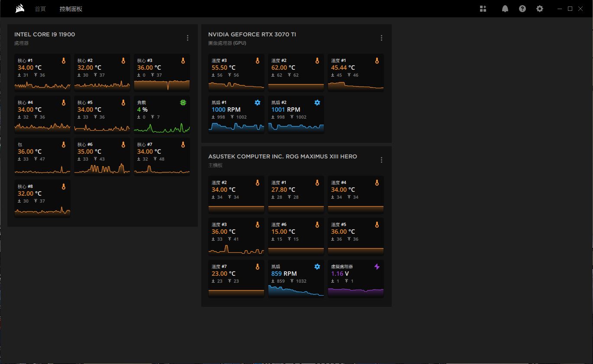The height and width of the screenshot is (364, 593).
Task: Click thermometer icon on 核心 #1 card
Action: pyautogui.click(x=64, y=61)
